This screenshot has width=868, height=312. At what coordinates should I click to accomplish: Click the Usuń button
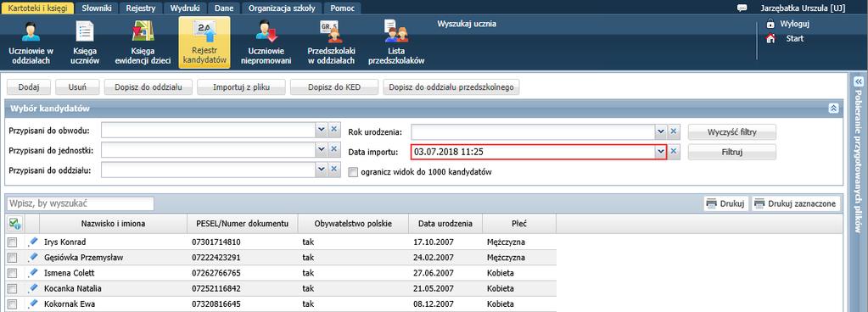[77, 87]
